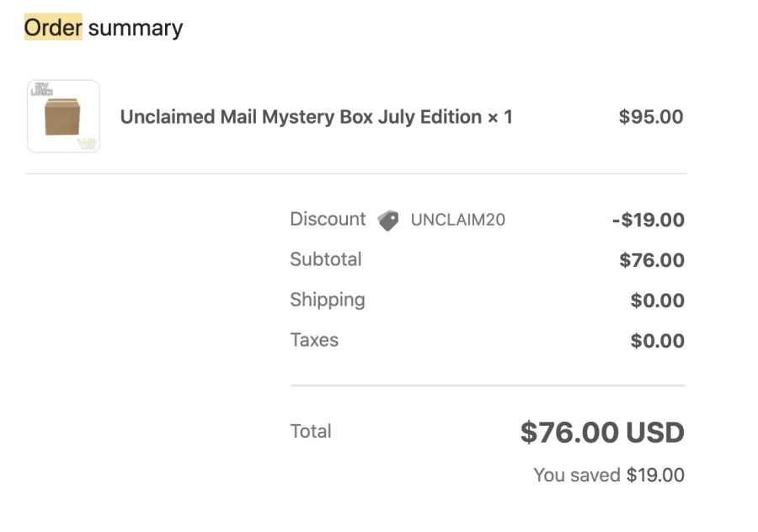Click the discount tag icon
This screenshot has width=758, height=532.
[x=388, y=221]
